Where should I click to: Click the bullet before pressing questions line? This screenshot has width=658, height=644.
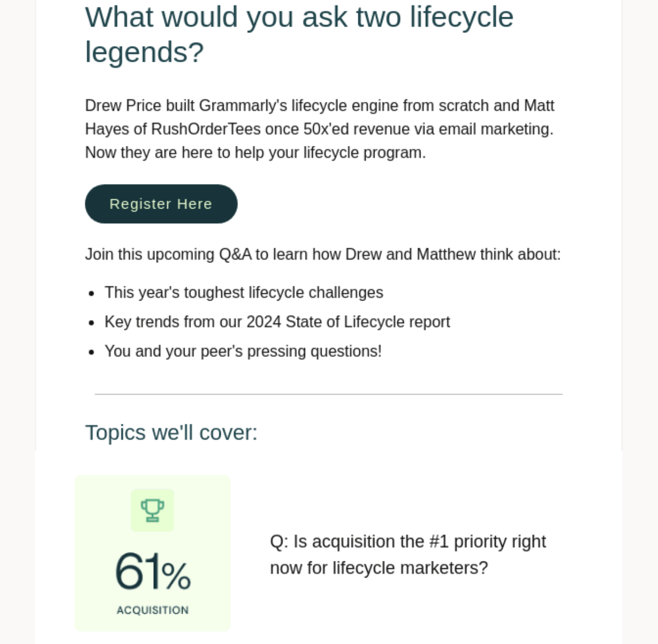click(x=92, y=351)
